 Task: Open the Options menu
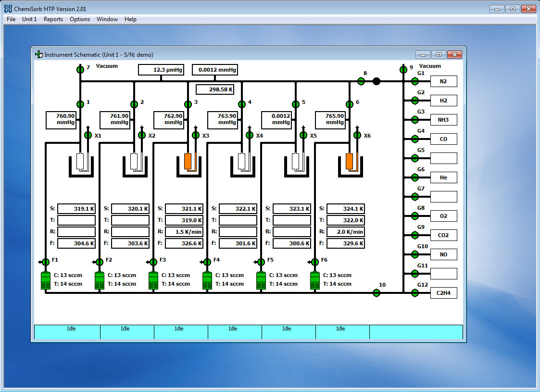point(80,19)
